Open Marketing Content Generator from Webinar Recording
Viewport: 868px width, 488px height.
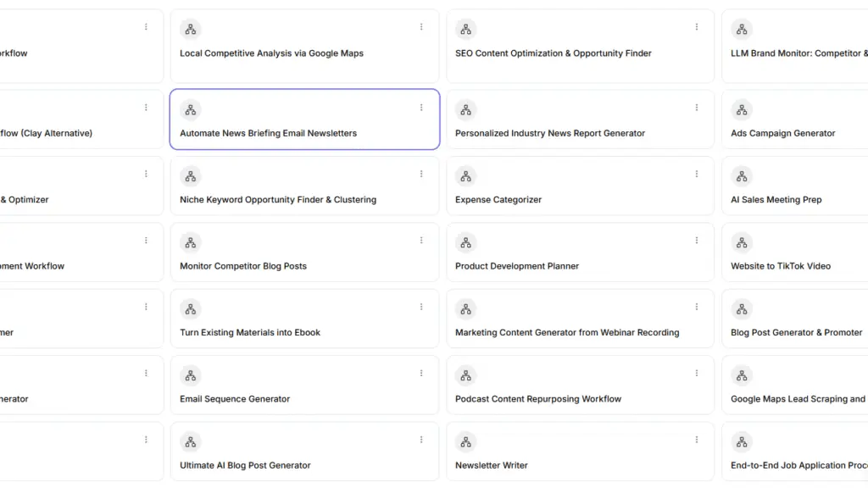point(567,333)
